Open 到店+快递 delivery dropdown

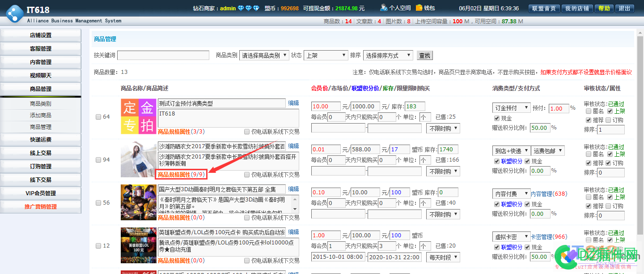coord(511,151)
